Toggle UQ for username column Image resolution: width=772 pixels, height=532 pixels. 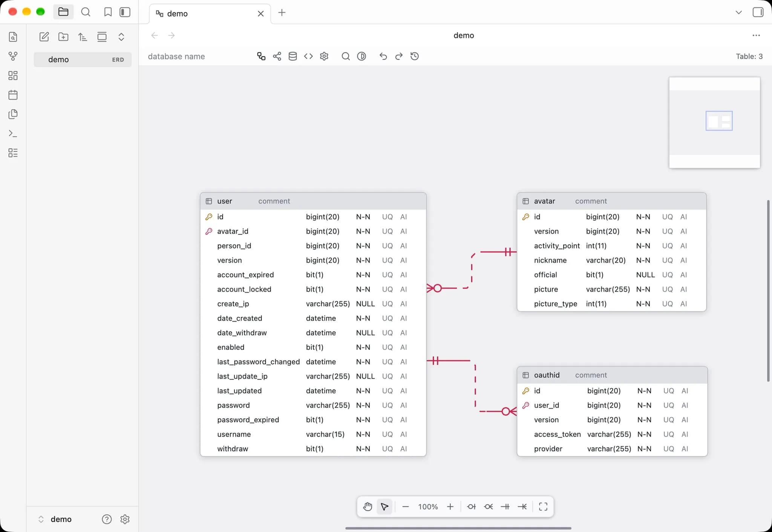pyautogui.click(x=387, y=434)
